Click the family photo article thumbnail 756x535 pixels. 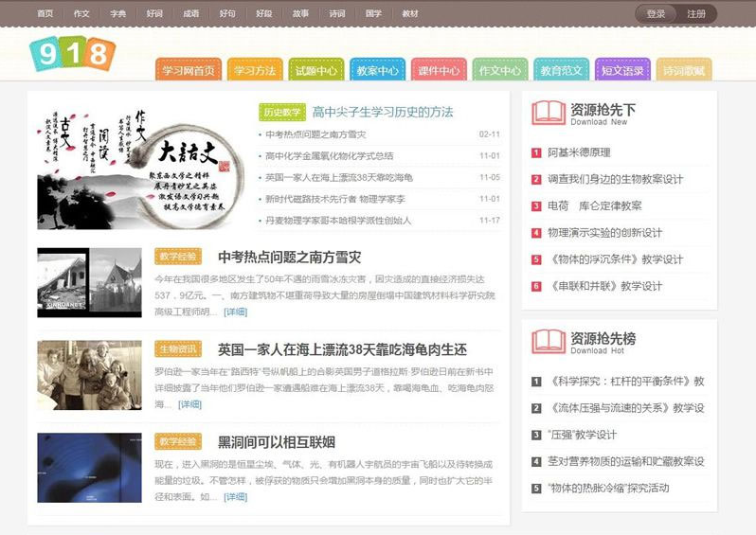(x=89, y=375)
